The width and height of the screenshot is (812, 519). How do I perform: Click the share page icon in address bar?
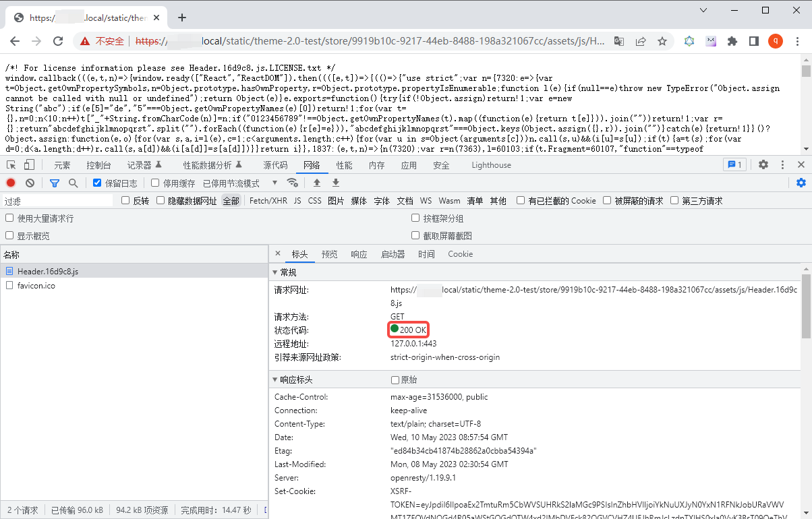click(x=640, y=41)
